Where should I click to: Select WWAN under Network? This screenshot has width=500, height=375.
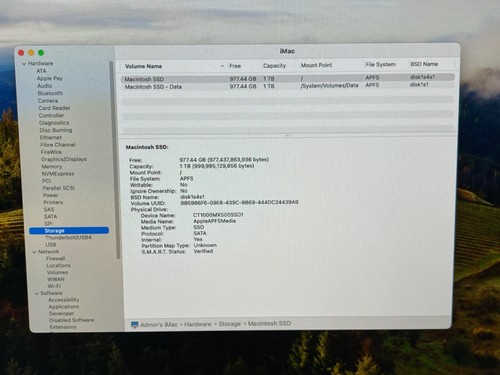pos(56,279)
